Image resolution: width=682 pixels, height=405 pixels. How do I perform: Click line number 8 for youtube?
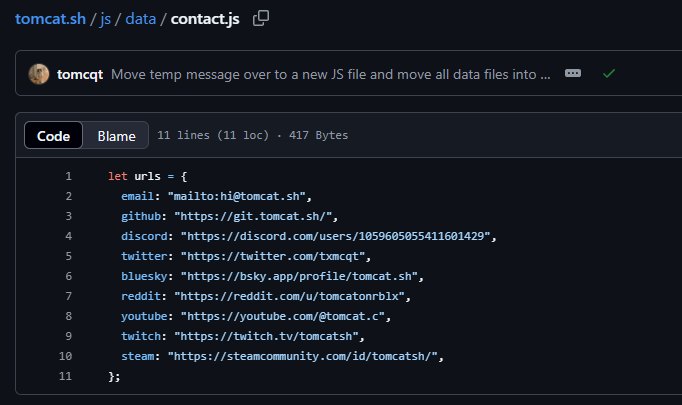point(68,316)
